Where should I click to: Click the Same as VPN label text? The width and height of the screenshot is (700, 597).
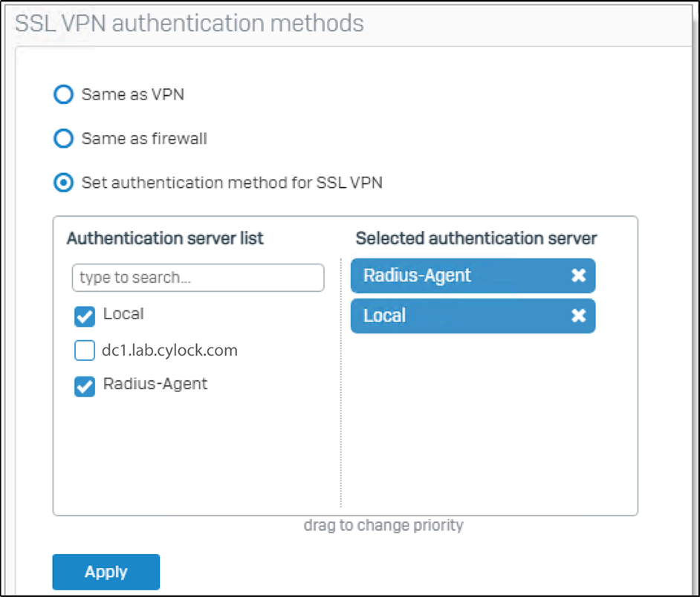[133, 94]
